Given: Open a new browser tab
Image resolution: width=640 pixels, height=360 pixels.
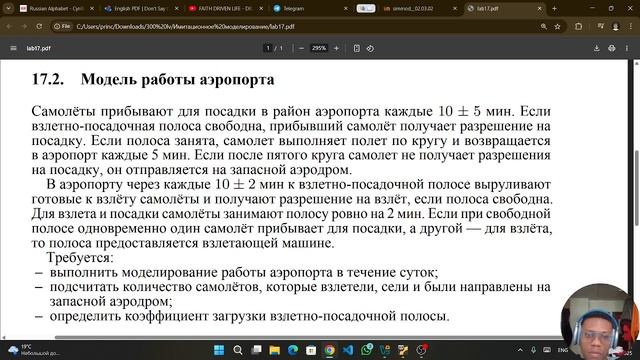Looking at the screenshot, I should pyautogui.click(x=554, y=9).
